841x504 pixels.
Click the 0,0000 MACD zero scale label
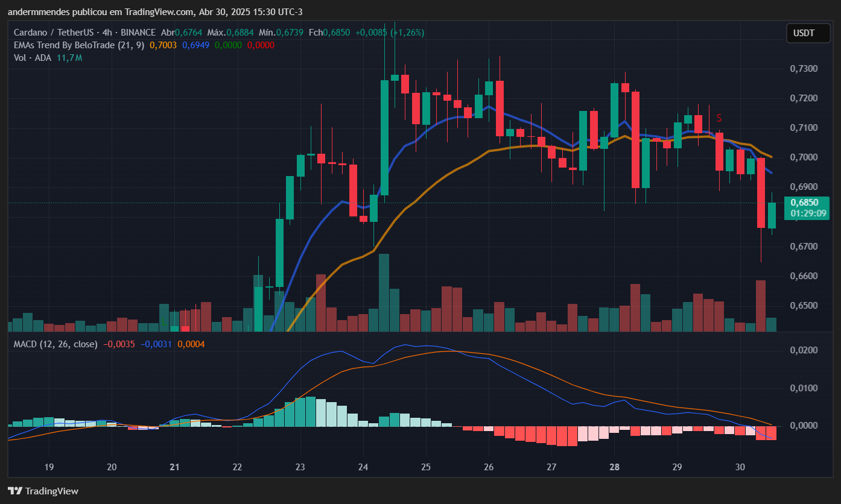pos(804,426)
